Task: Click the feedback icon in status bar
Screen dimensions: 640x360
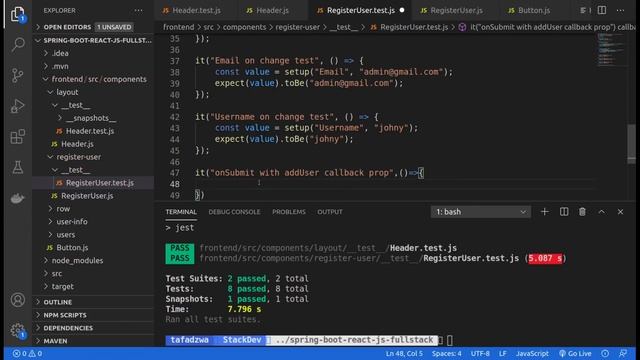Action: (623, 353)
